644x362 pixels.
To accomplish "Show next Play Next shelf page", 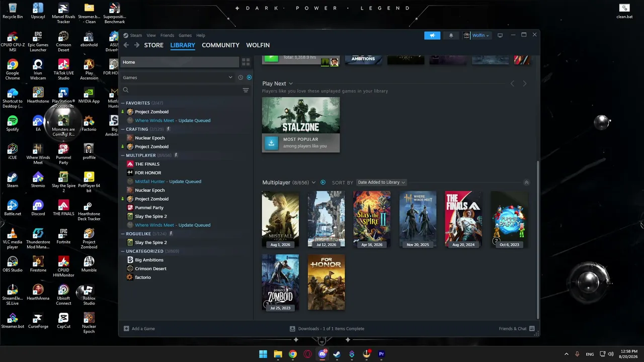I will pyautogui.click(x=525, y=83).
